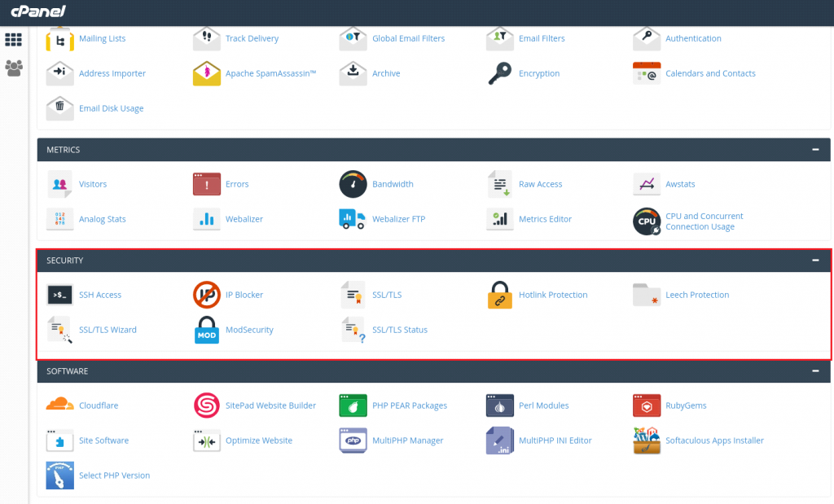Open the MultiPHP INI Editor icon

pyautogui.click(x=500, y=440)
